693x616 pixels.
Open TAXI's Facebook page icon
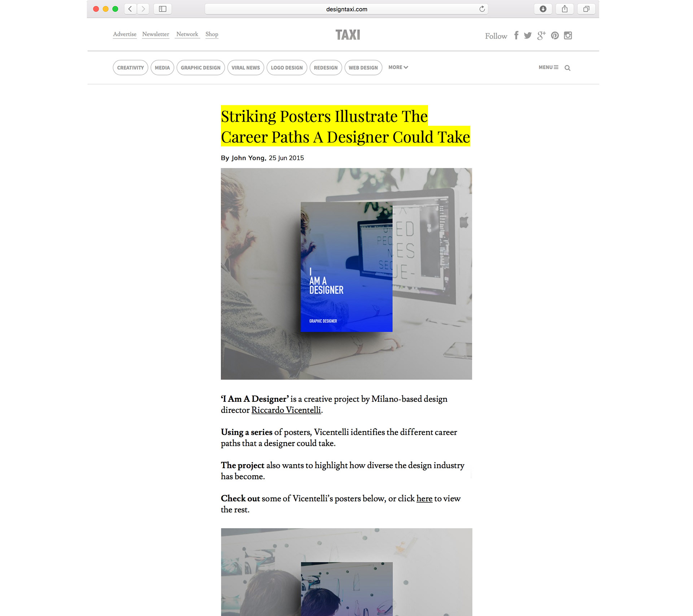tap(517, 35)
